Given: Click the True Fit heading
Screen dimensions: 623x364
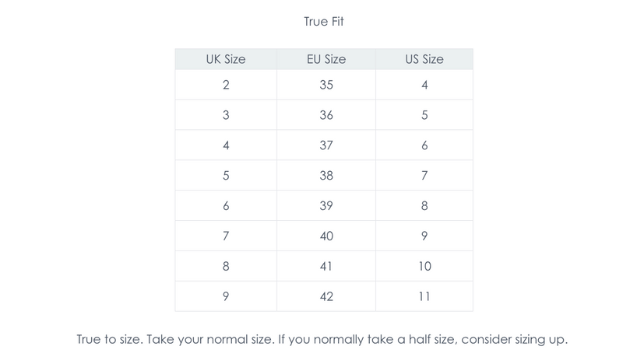Looking at the screenshot, I should 323,22.
